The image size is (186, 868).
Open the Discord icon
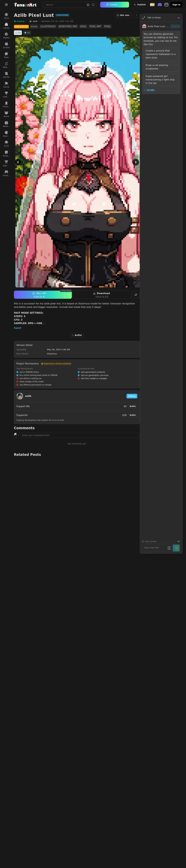click(x=160, y=5)
